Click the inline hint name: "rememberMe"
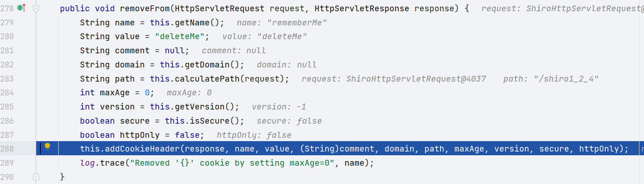This screenshot has width=644, height=184. [281, 22]
